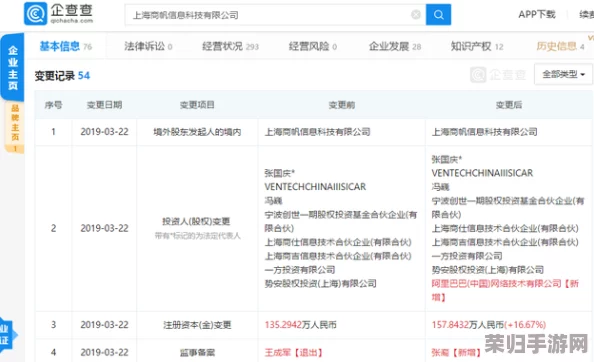
Task: Click VENTECHCHINAIIISICAR in 变更后 column
Action: tap(482, 173)
